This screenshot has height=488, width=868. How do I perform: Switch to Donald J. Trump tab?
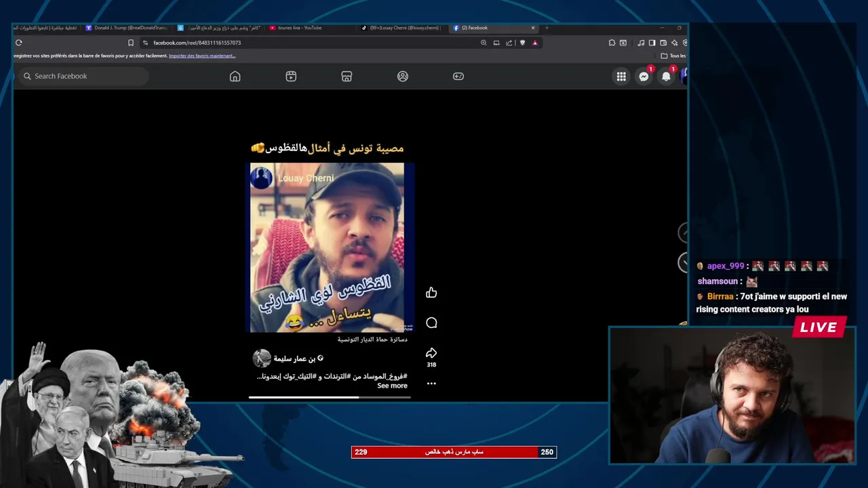(125, 28)
